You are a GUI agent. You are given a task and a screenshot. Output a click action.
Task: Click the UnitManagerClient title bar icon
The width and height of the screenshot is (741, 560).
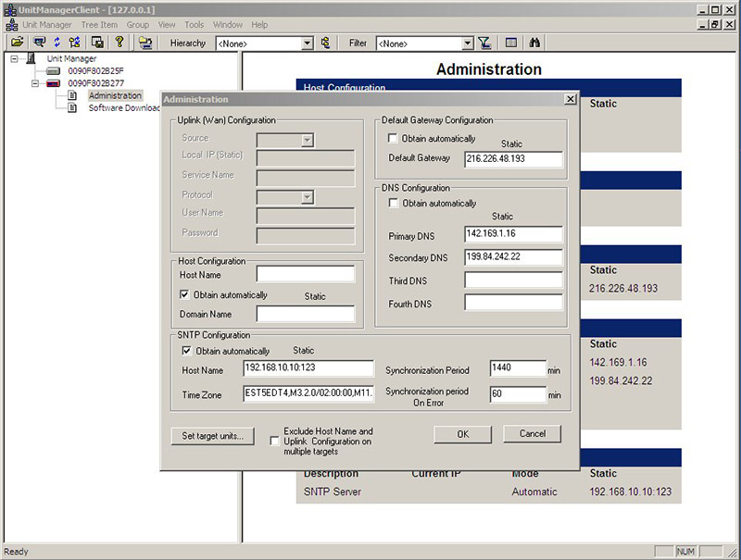click(x=10, y=10)
